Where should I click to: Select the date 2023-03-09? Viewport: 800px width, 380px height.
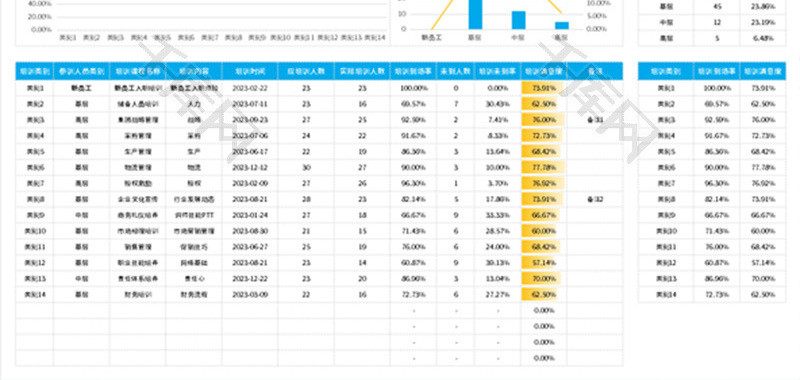pos(249,294)
